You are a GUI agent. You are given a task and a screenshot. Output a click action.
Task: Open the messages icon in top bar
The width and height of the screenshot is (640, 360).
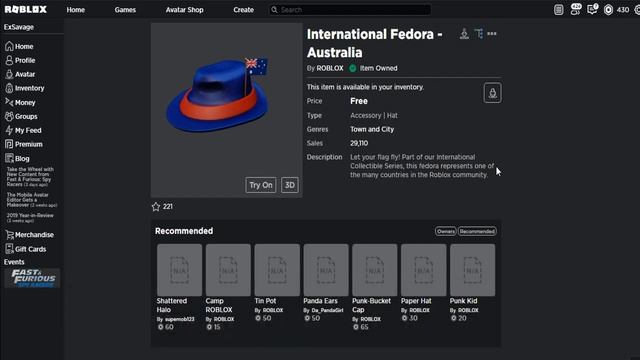(592, 9)
